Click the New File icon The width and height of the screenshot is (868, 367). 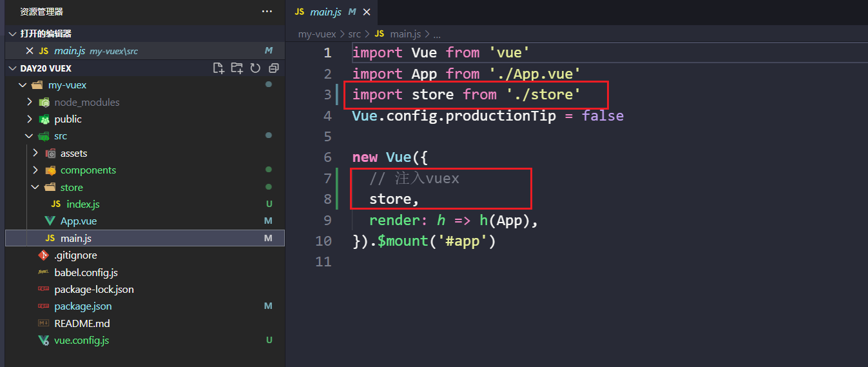click(218, 68)
